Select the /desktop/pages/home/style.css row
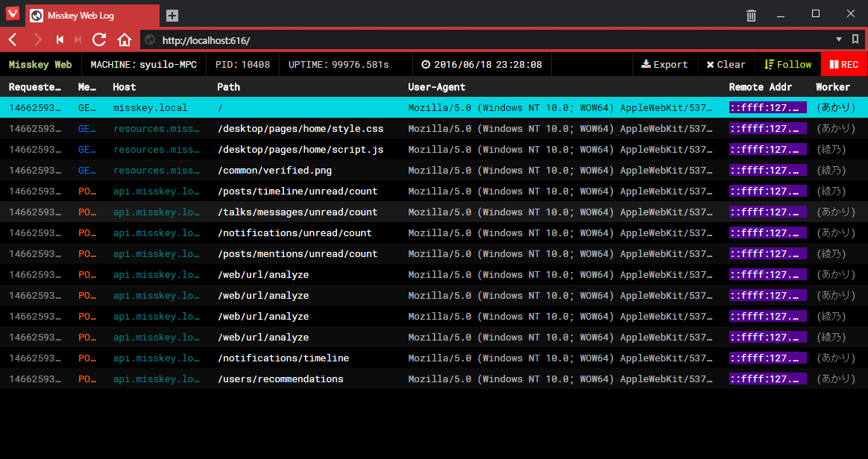This screenshot has width=868, height=459. pyautogui.click(x=434, y=128)
